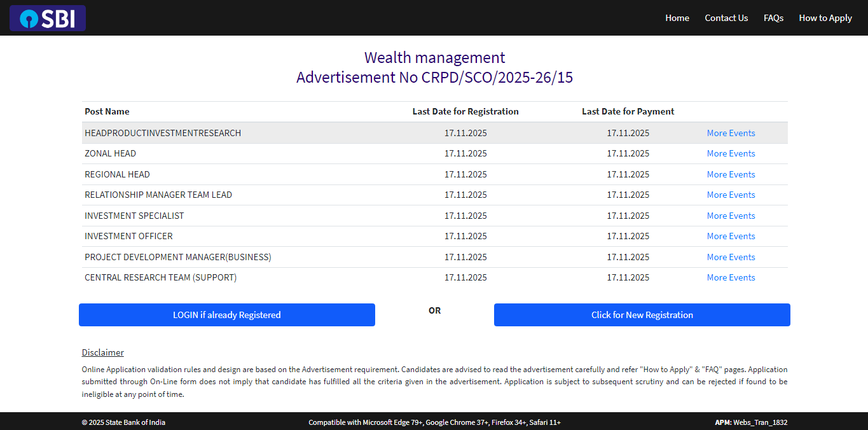Image resolution: width=868 pixels, height=430 pixels.
Task: Click LOGIN if already Registered button
Action: 226,315
